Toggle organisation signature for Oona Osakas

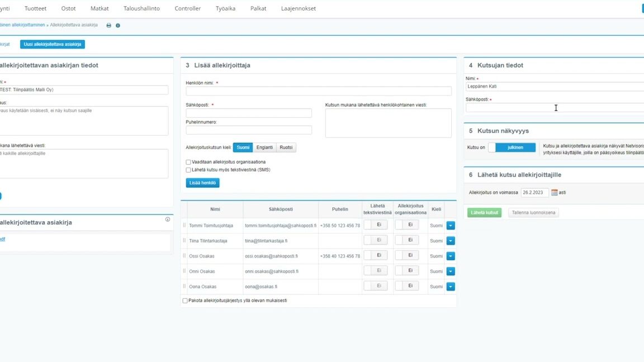[406, 286]
